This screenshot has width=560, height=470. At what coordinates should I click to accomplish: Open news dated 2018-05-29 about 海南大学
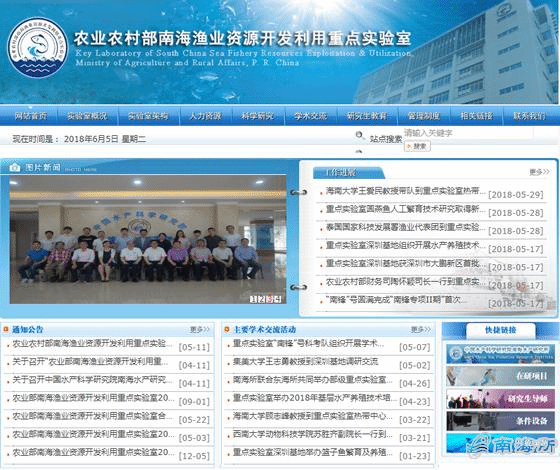click(405, 191)
